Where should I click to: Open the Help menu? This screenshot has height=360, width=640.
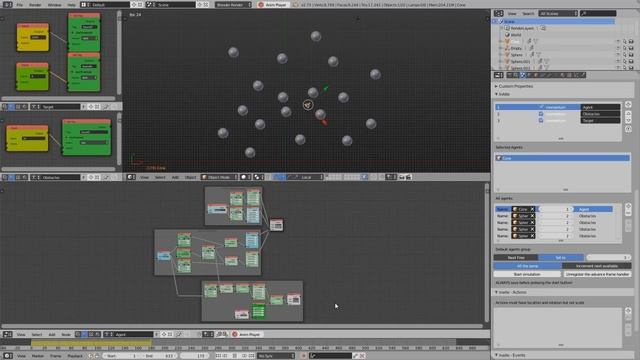71,5
